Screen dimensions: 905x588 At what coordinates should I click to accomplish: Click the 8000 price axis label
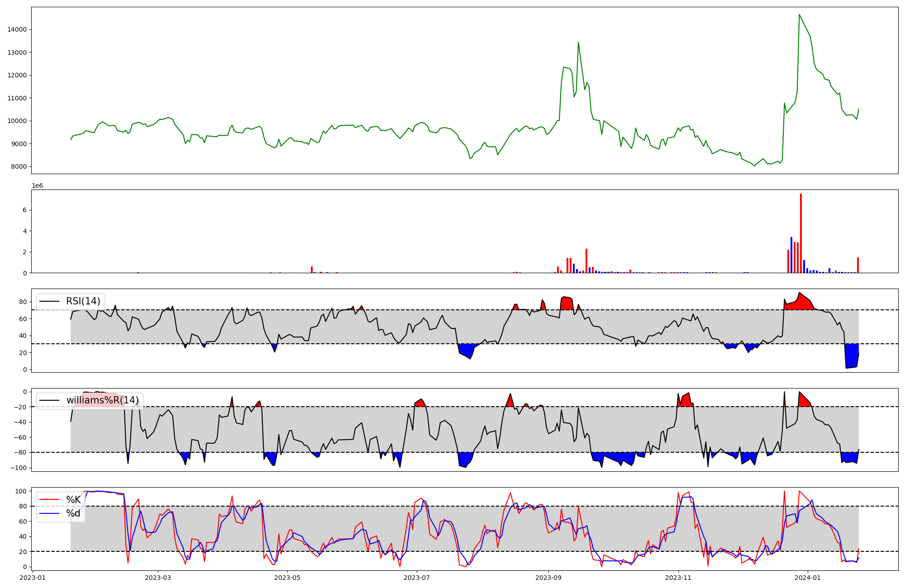pos(19,167)
